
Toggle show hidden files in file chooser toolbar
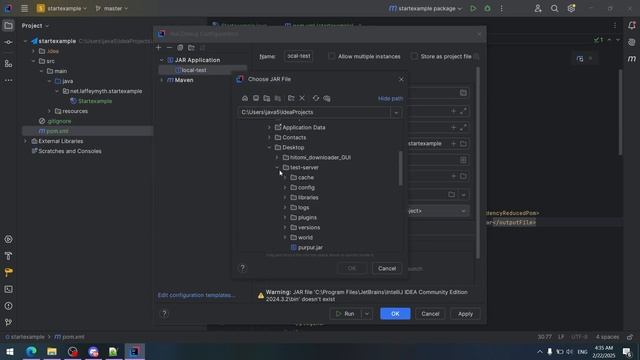click(327, 98)
